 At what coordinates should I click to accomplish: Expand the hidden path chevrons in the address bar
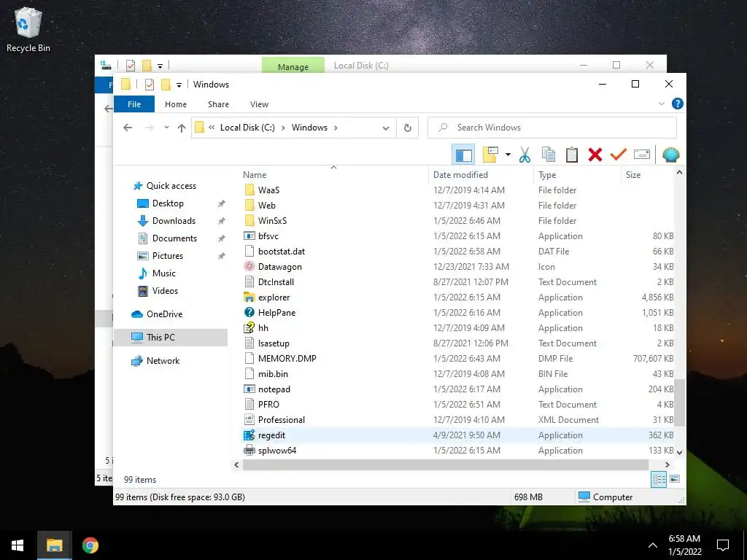(x=212, y=128)
